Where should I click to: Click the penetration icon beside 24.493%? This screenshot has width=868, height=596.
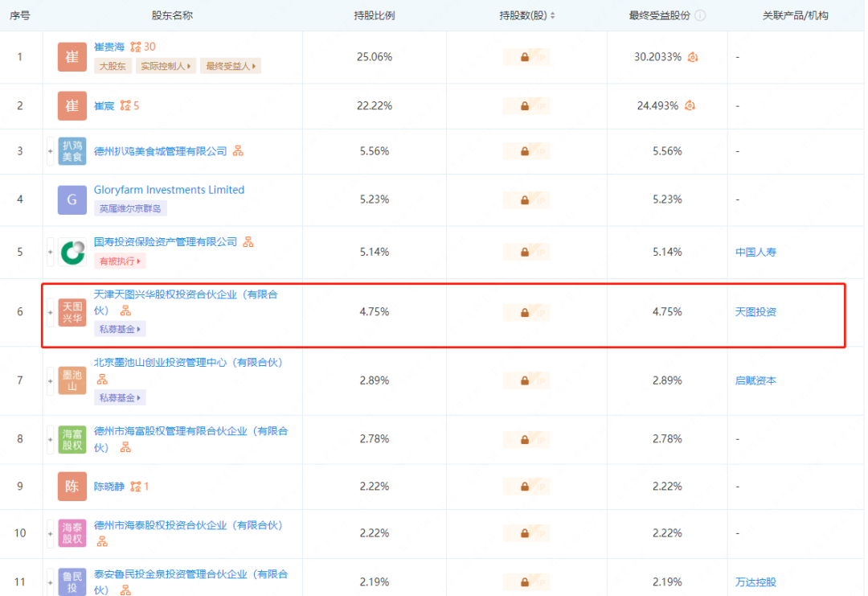690,105
